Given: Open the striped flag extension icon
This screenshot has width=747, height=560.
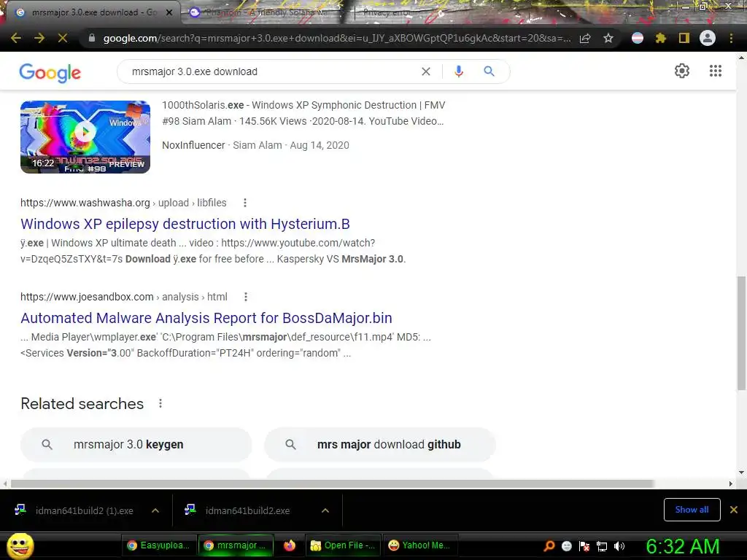Looking at the screenshot, I should 638,38.
